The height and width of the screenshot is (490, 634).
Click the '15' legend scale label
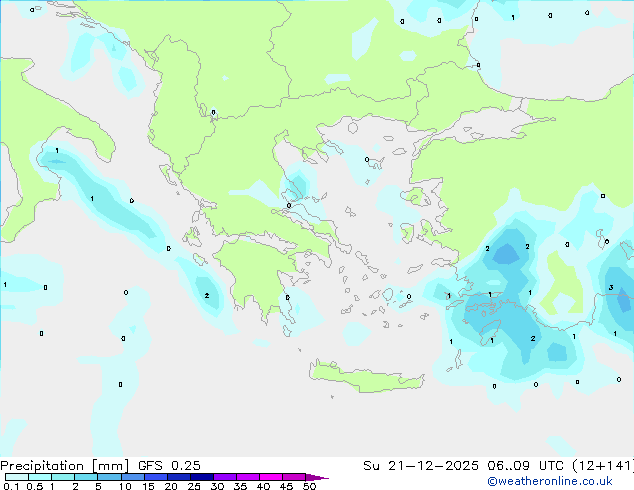click(x=148, y=486)
